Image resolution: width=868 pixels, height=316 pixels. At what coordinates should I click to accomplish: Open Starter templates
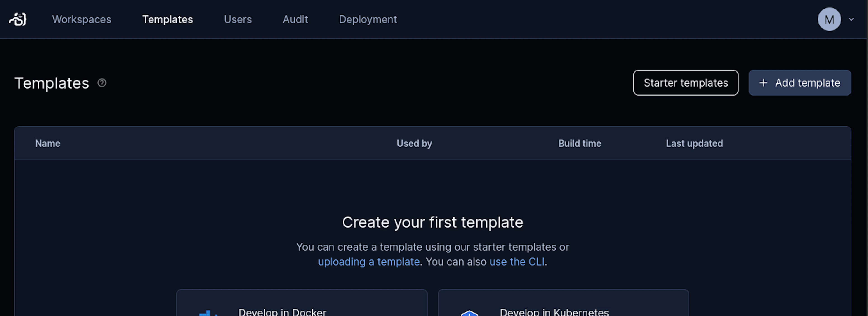click(686, 83)
